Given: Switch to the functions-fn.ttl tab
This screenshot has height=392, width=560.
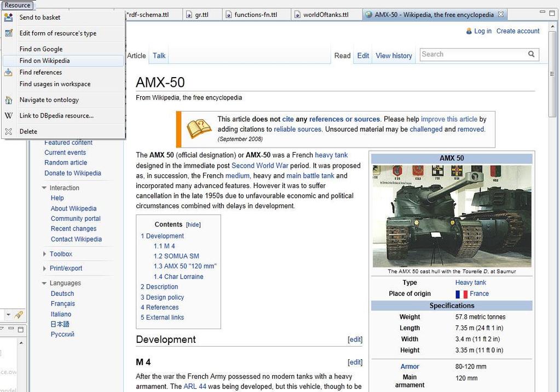Looking at the screenshot, I should pos(256,15).
